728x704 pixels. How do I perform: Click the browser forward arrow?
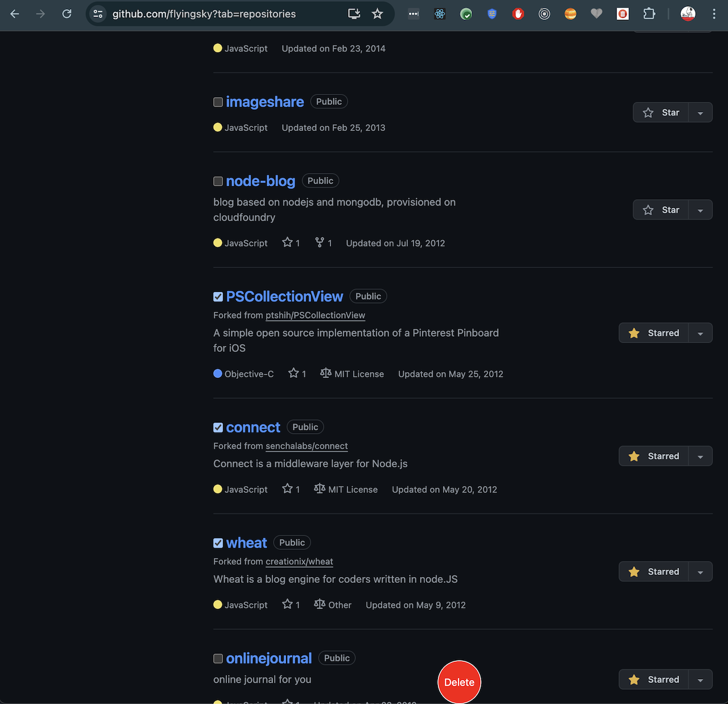40,14
